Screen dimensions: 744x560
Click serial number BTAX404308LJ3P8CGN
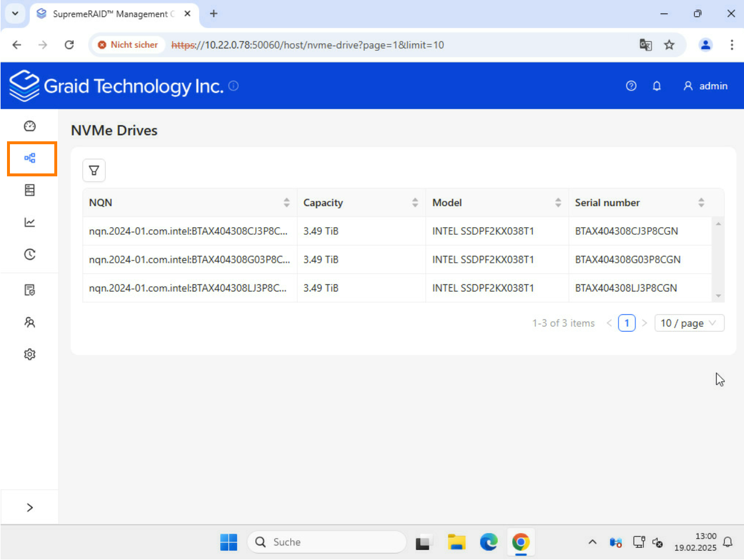[x=626, y=288]
